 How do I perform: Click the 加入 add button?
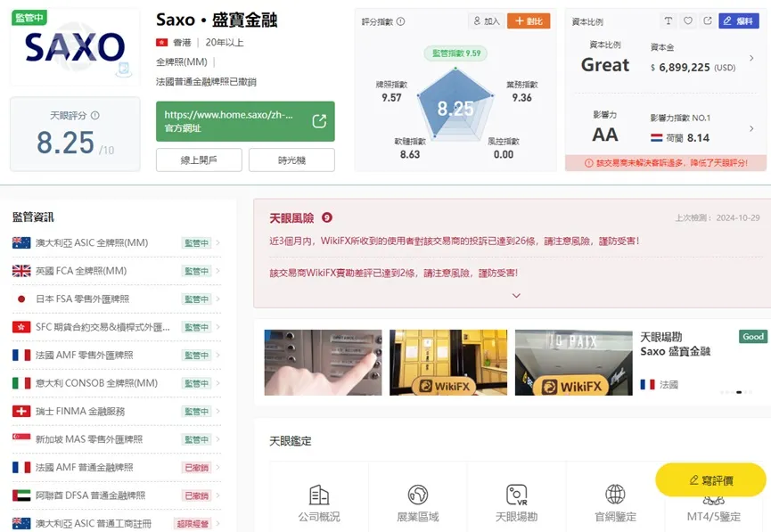pyautogui.click(x=487, y=21)
